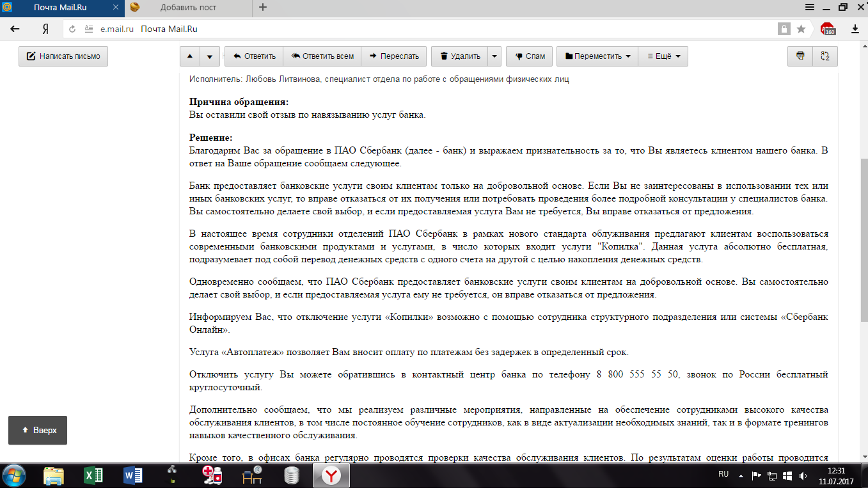Screen dimensions: 868x492
Task: Switch to the Почта Mail.Ru tab
Action: 61,8
